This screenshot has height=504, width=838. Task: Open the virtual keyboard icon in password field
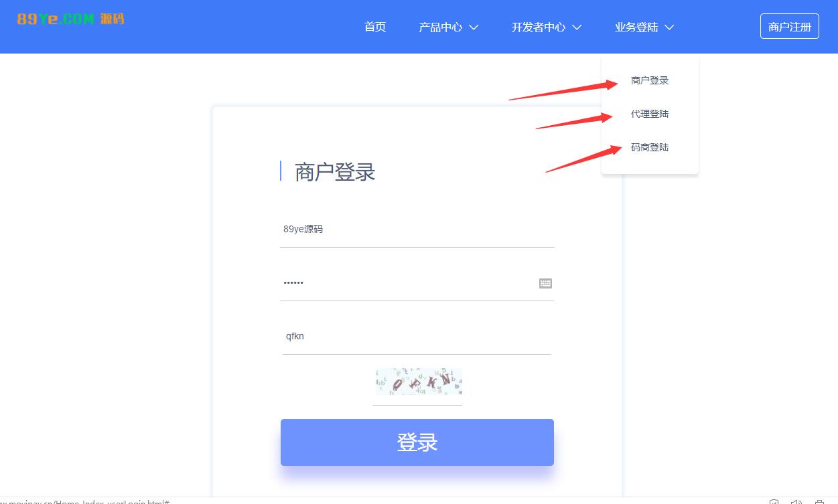545,283
